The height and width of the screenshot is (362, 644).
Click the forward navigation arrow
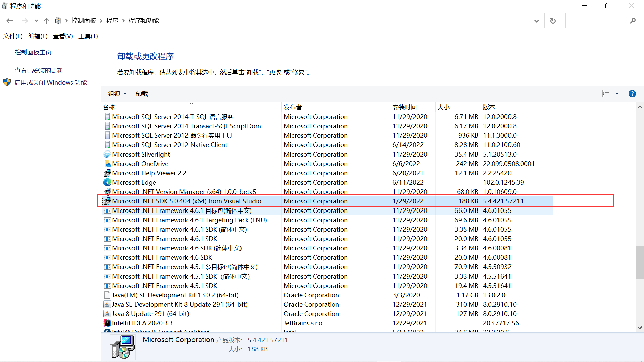pyautogui.click(x=25, y=21)
